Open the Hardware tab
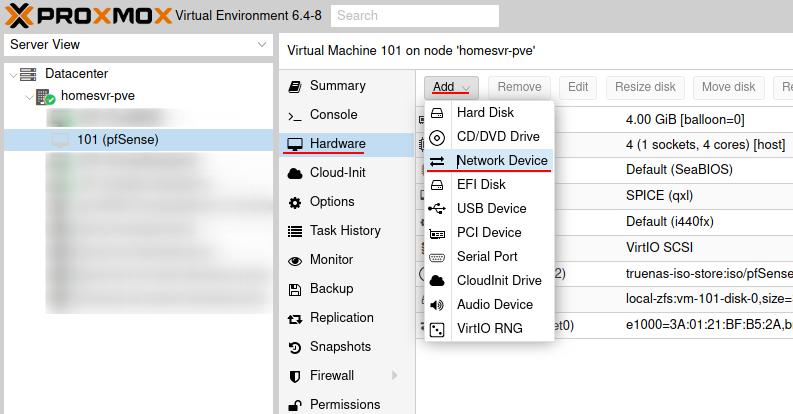 click(347, 144)
